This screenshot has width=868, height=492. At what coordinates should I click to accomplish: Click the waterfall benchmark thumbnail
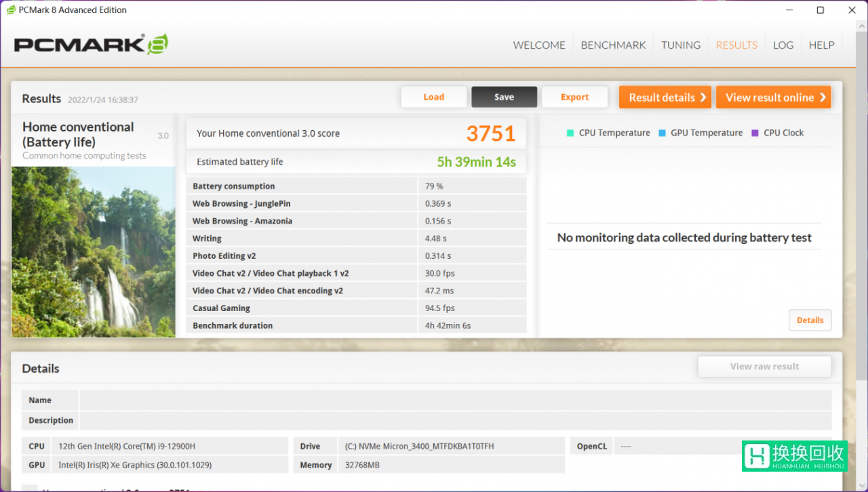pos(94,252)
